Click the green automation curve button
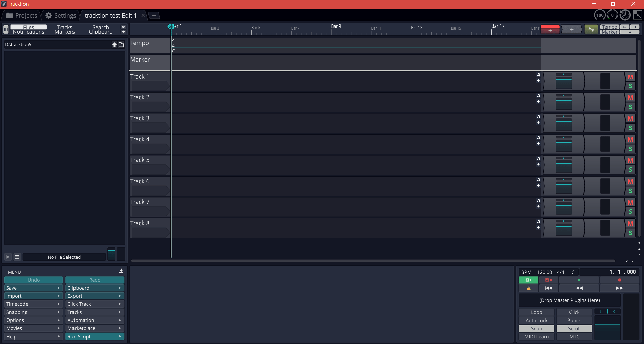Screen dimensions: 644x344 591,30
